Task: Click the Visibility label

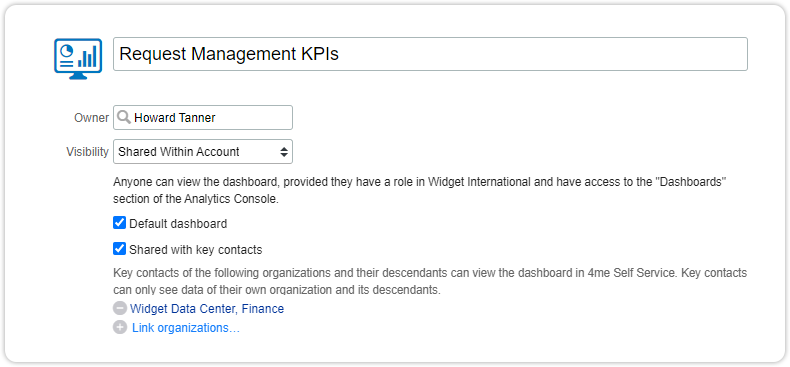Action: pyautogui.click(x=88, y=152)
